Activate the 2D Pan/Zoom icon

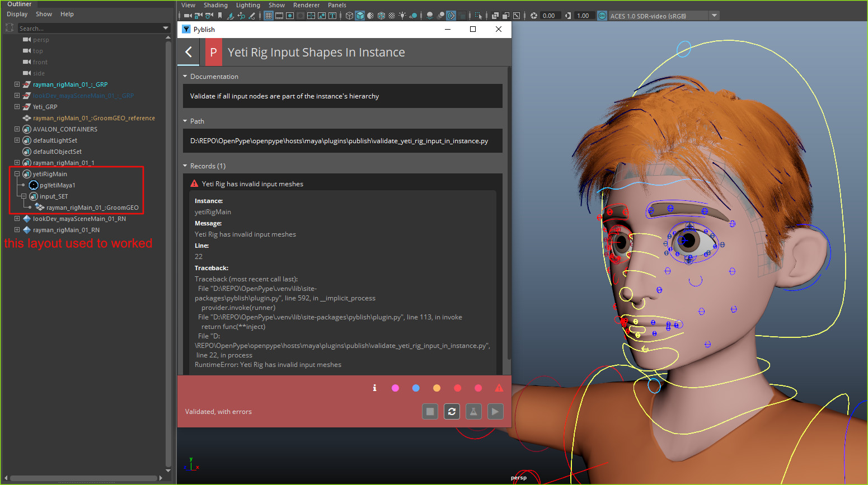(241, 16)
